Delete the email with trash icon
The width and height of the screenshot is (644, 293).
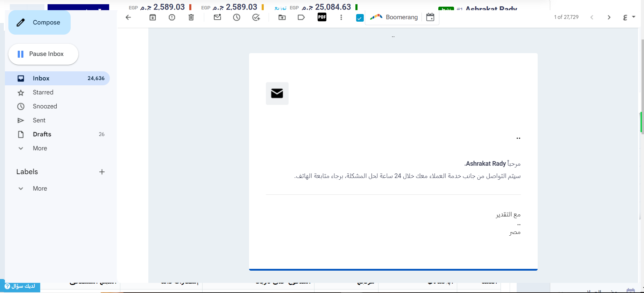(191, 17)
